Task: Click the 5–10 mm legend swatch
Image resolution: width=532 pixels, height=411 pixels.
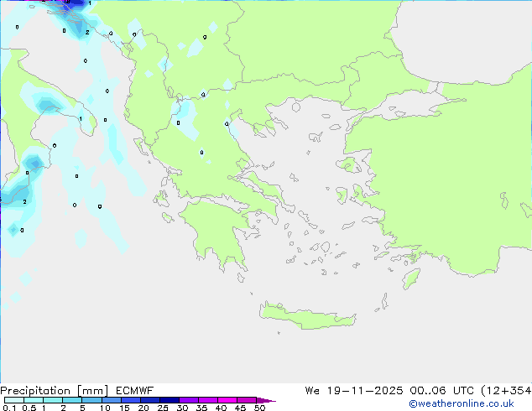Action: click(91, 400)
